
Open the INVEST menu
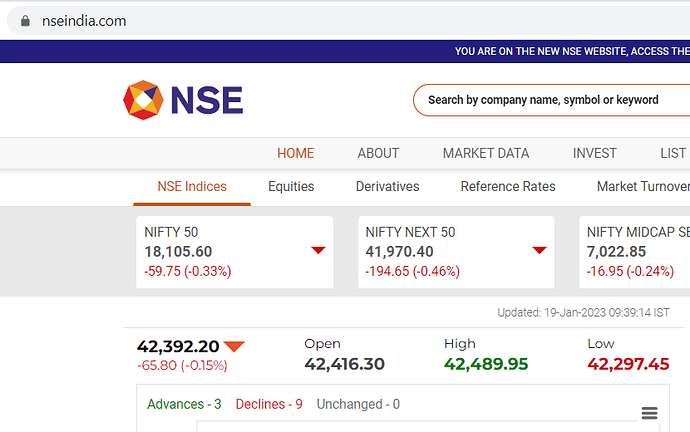595,153
